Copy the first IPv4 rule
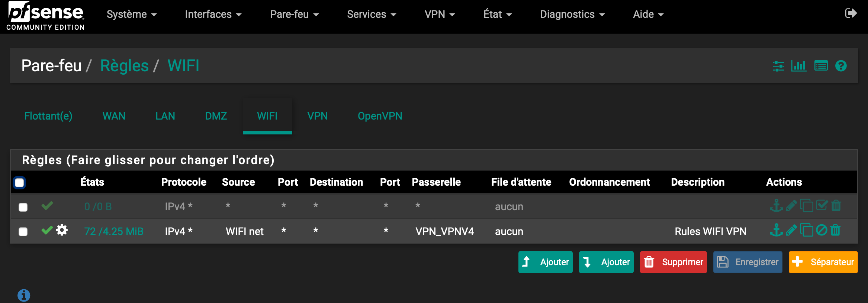 point(806,206)
